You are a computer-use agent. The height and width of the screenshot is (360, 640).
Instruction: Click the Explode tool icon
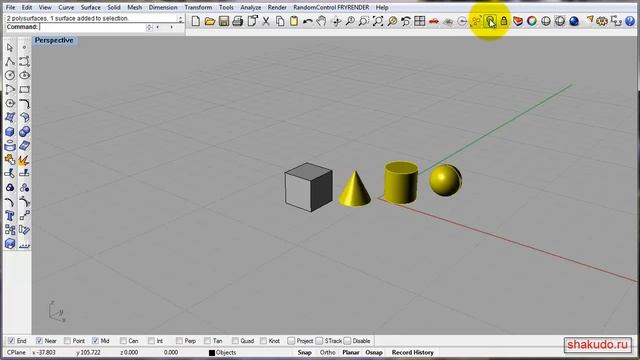(24, 160)
